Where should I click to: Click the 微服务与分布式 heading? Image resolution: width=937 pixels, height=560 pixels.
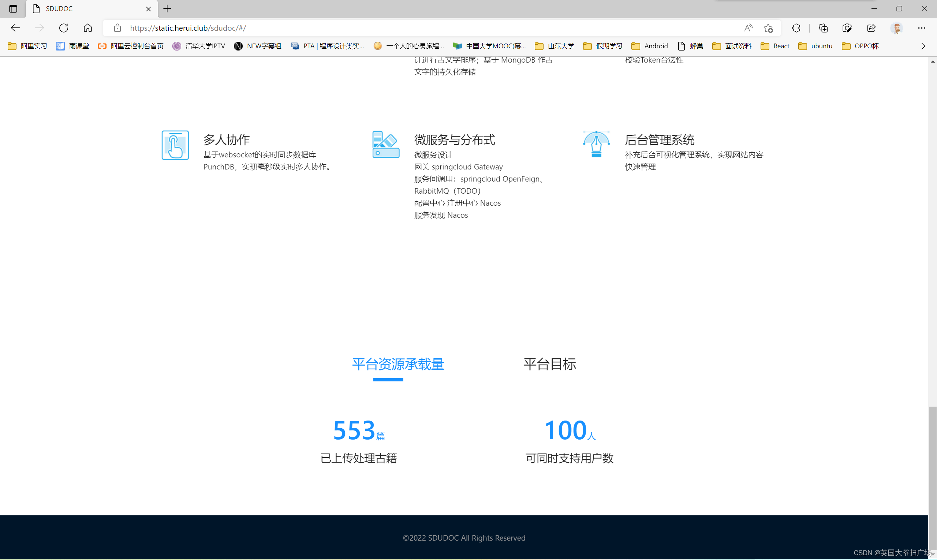(x=454, y=140)
